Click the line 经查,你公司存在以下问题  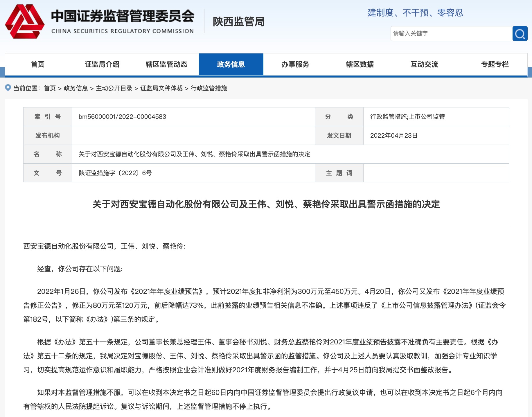pos(80,269)
